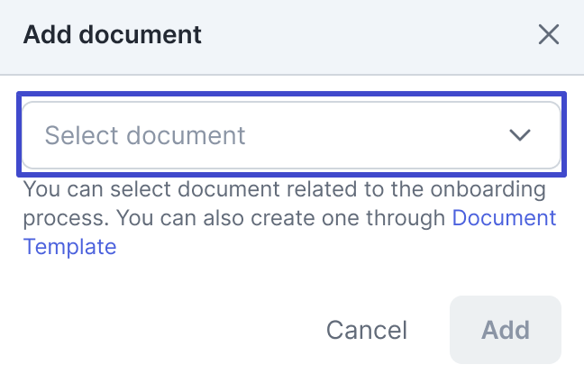Click the X icon in dialog header
This screenshot has height=392, width=584.
(549, 35)
